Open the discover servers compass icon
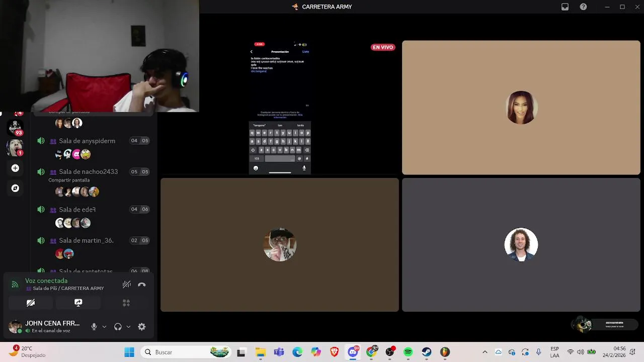The width and height of the screenshot is (644, 362). click(15, 188)
